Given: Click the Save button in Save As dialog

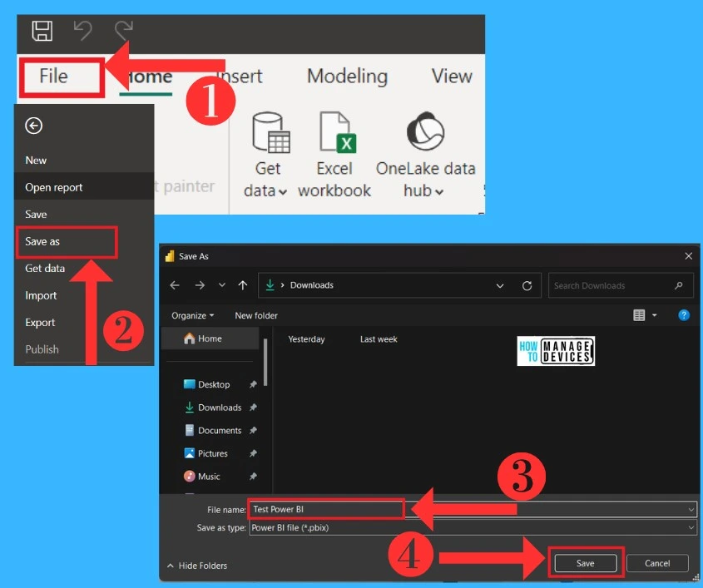Looking at the screenshot, I should (x=586, y=563).
